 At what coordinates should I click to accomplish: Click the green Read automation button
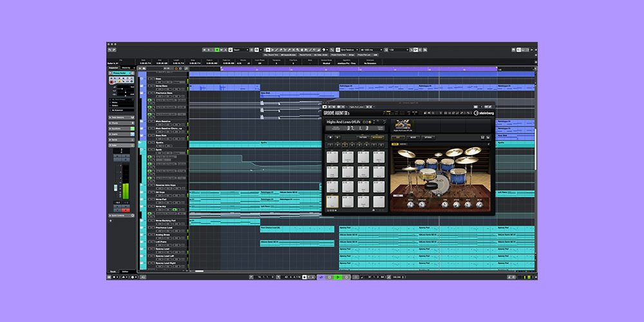[x=216, y=50]
